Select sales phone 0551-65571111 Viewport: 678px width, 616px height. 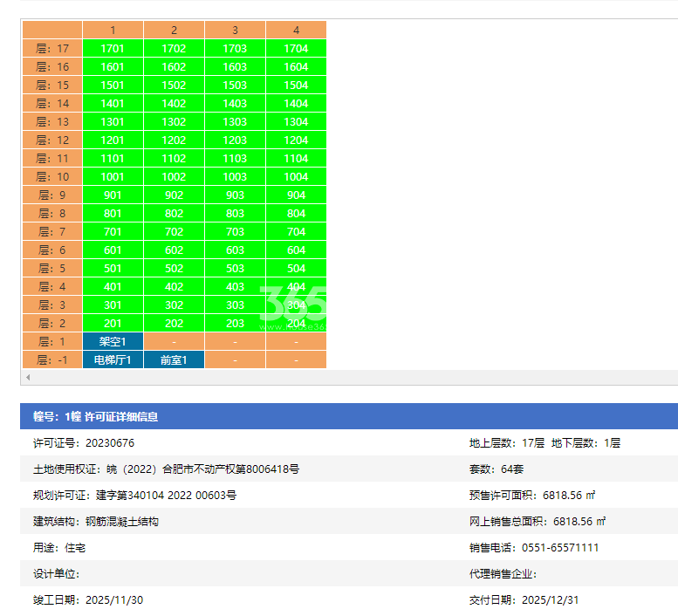point(560,548)
